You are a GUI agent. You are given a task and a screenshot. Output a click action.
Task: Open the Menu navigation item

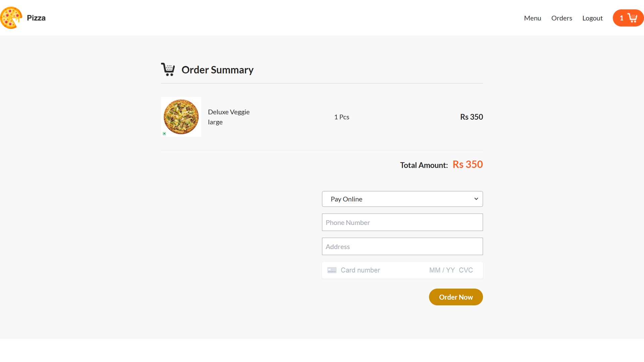(532, 18)
